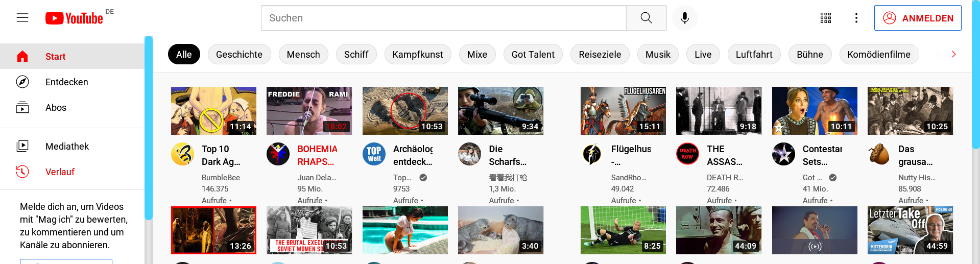Select the Alle filter chip
Screen dimensions: 980x264
point(184,54)
